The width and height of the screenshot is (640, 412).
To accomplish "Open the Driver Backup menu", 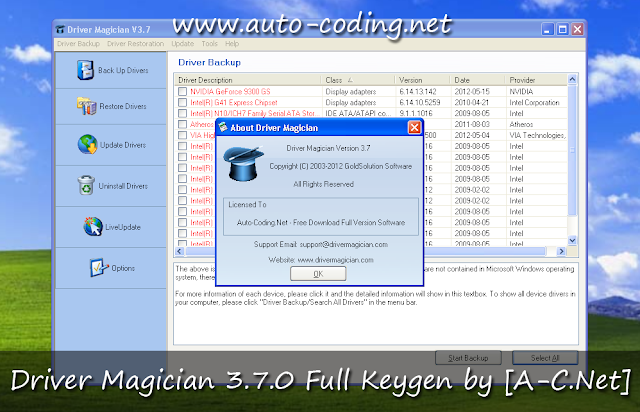I will (78, 44).
